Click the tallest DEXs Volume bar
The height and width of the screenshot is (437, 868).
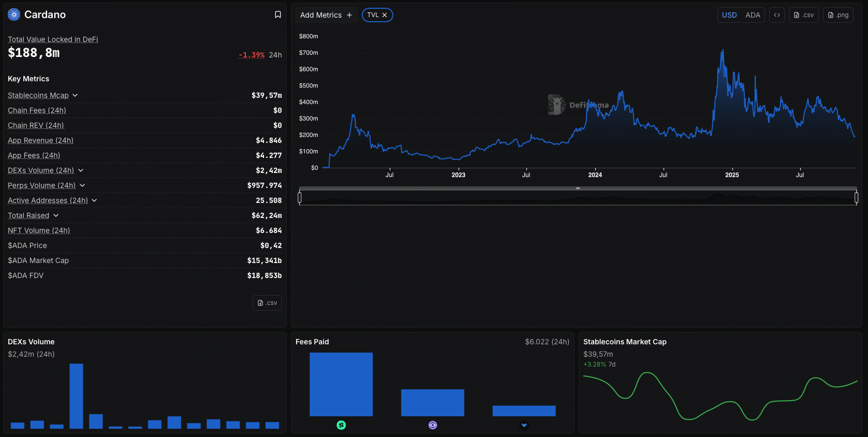[76, 396]
